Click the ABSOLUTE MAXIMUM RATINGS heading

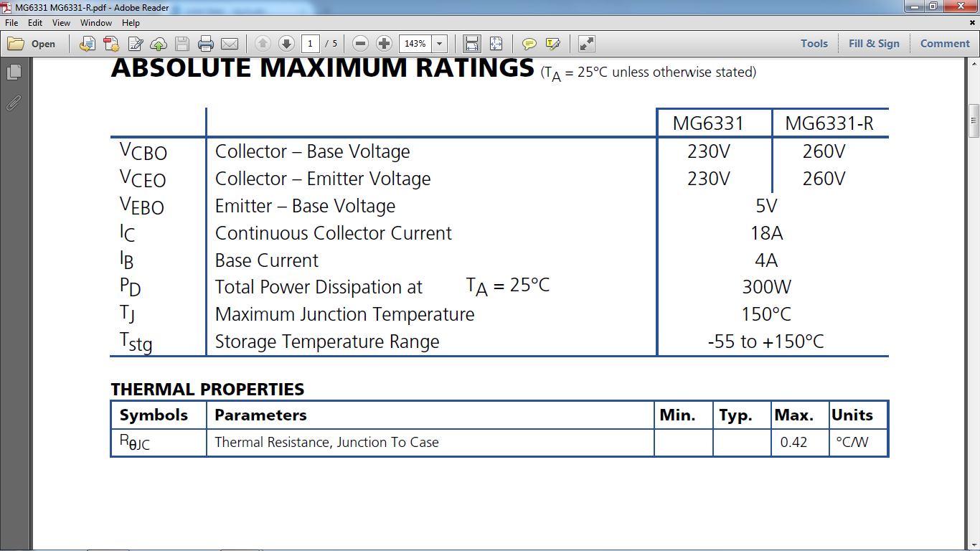pyautogui.click(x=322, y=69)
